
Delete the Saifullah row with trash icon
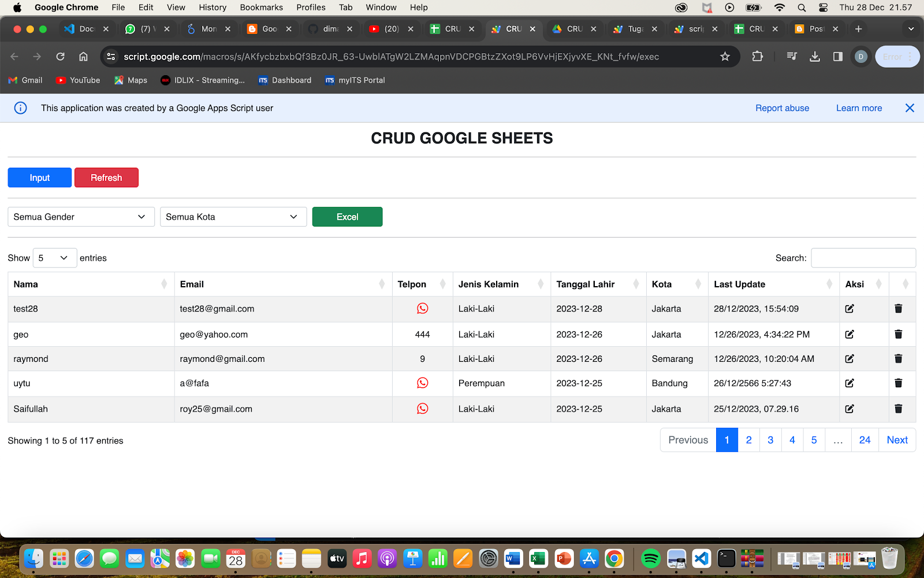899,409
